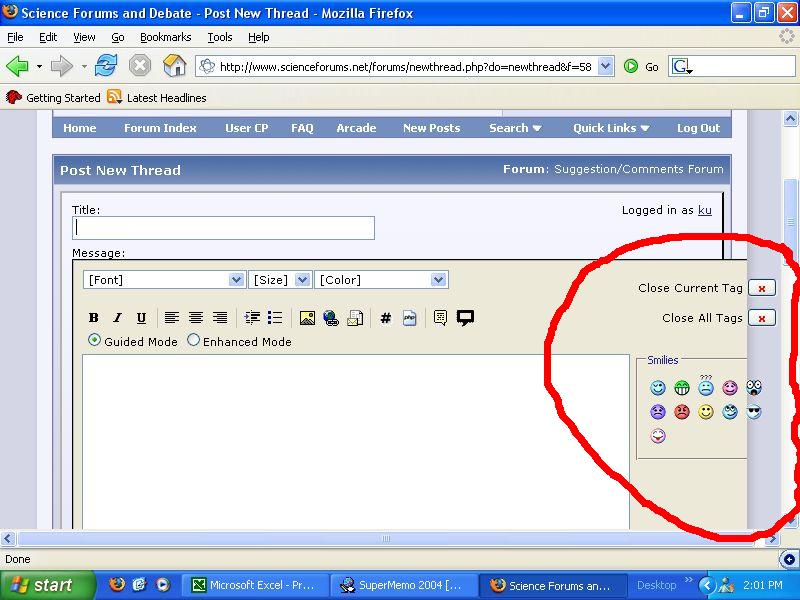Open the Windows start menu
Image resolution: width=800 pixels, height=600 pixels.
point(47,585)
